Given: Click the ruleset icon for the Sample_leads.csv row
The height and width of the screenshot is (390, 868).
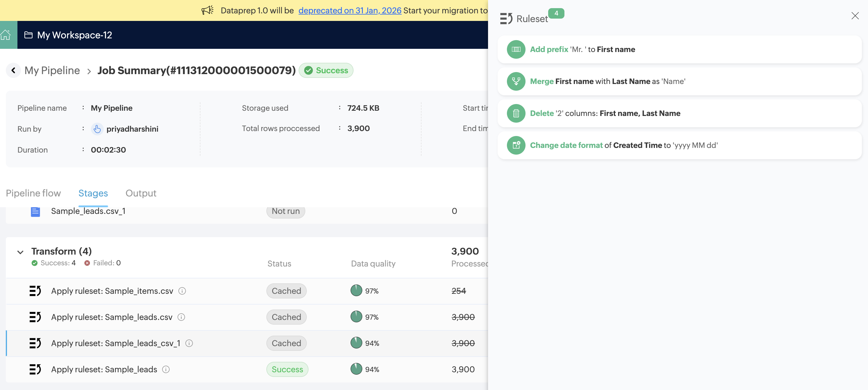Looking at the screenshot, I should coord(35,317).
